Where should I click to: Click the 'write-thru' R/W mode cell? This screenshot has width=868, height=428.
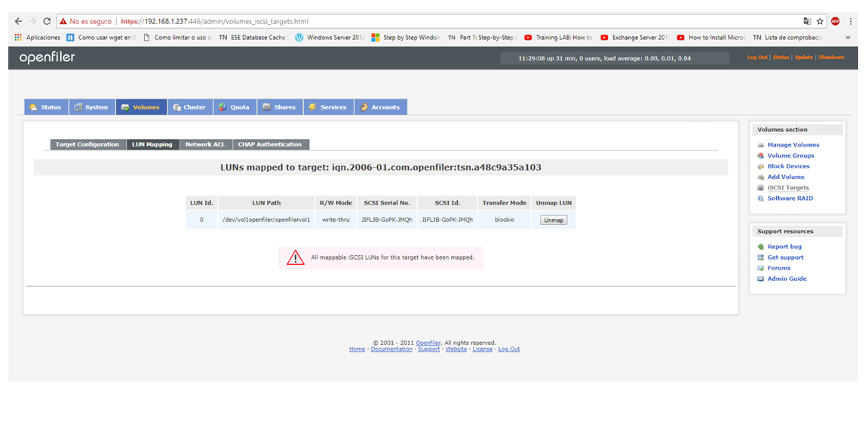(x=336, y=220)
